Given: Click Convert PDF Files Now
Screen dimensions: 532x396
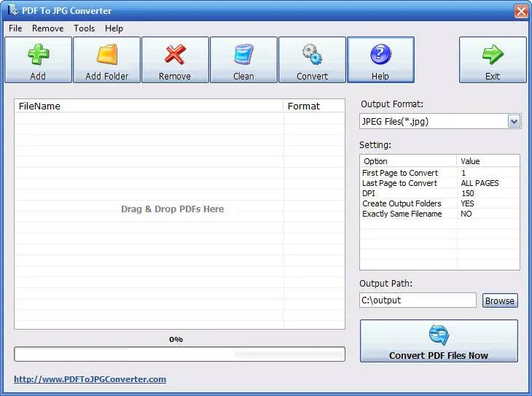Looking at the screenshot, I should click(439, 341).
